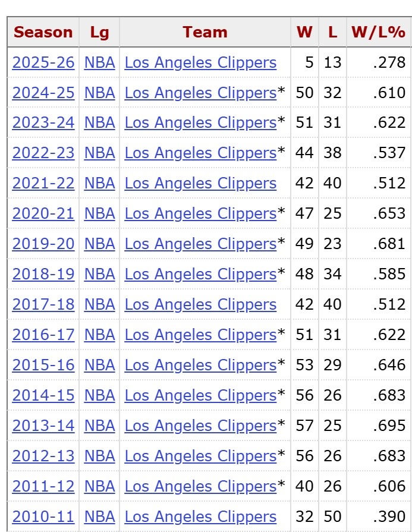This screenshot has height=532, width=412.
Task: Open the 2019-20 season link
Action: pyautogui.click(x=43, y=244)
